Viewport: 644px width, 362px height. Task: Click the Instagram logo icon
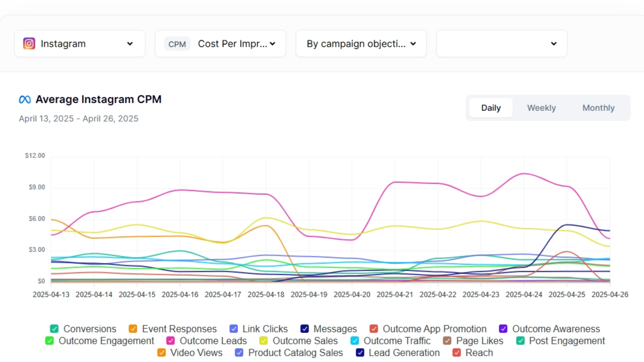[29, 43]
